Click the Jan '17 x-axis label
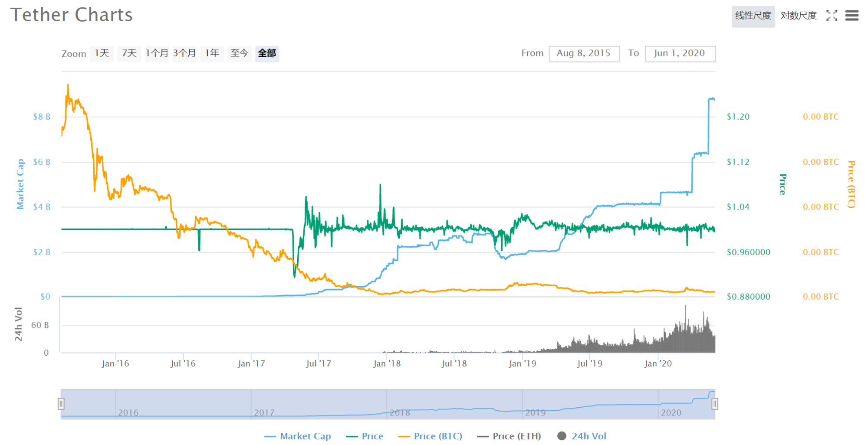The height and width of the screenshot is (445, 868). point(251,363)
